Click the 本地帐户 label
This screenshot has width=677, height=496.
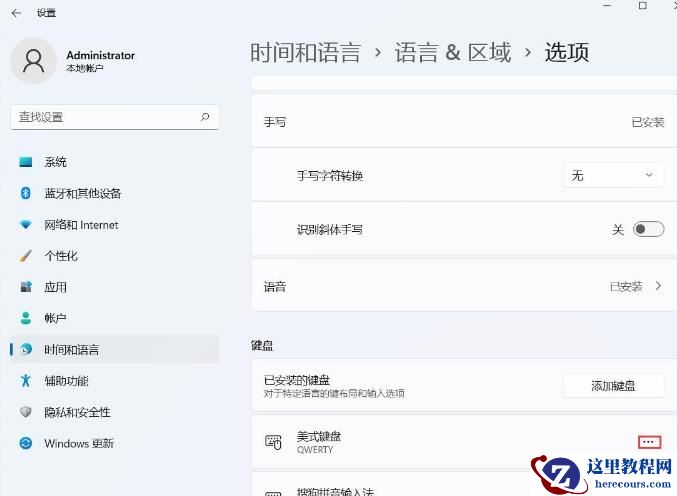85,68
